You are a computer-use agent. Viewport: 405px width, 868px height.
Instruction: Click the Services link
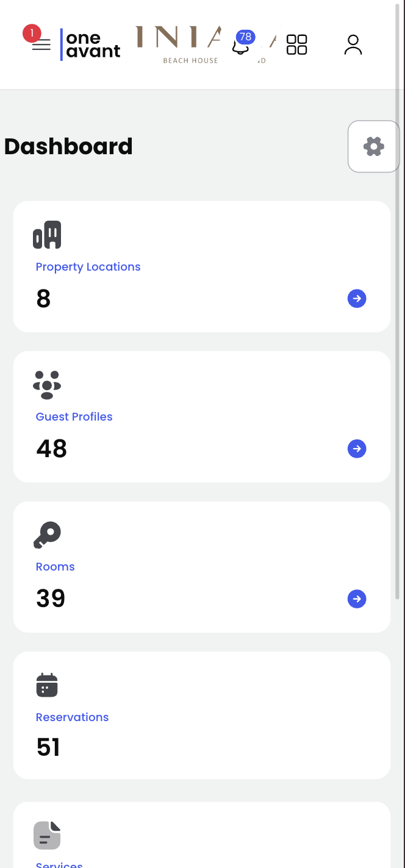[x=59, y=864]
